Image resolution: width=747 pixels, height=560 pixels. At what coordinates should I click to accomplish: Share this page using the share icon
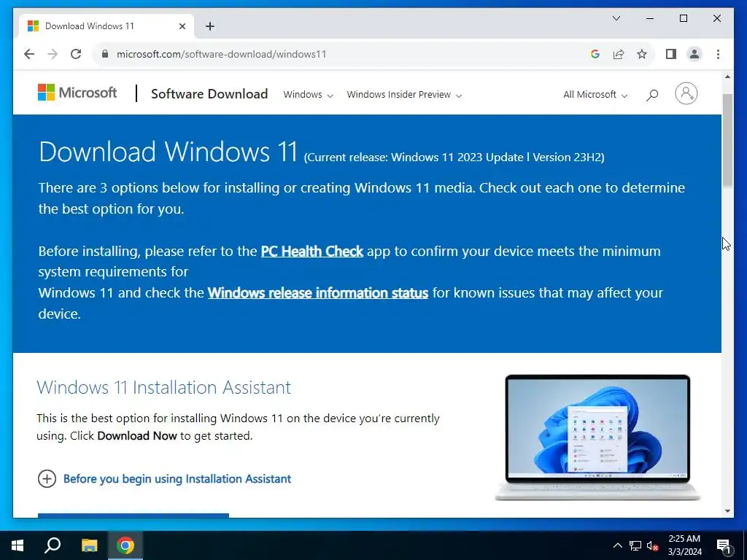click(x=619, y=54)
